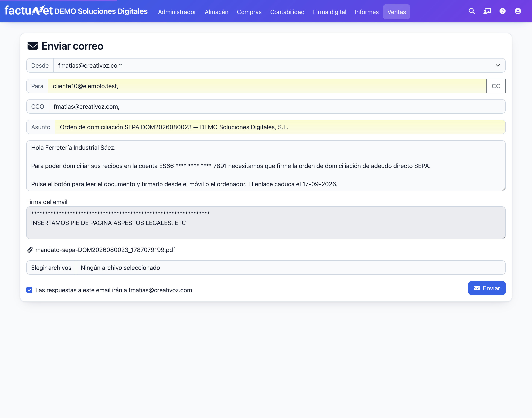Open the Contabilidad menu
This screenshot has width=532, height=418.
point(287,12)
